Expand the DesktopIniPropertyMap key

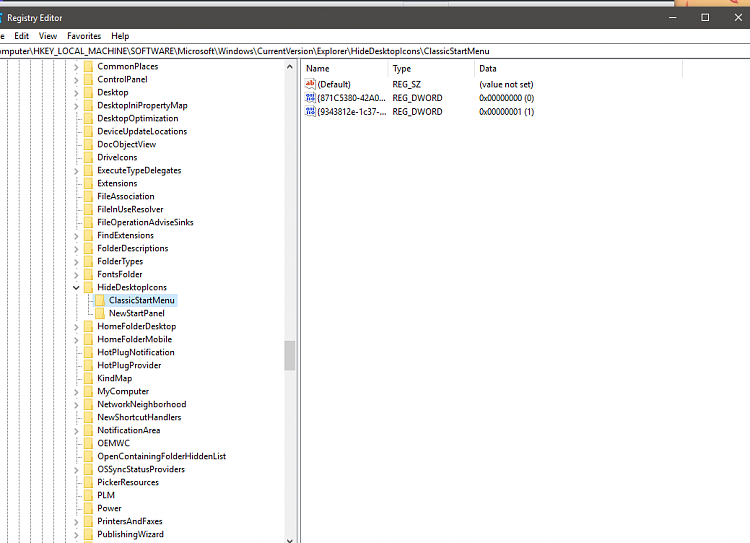point(76,106)
